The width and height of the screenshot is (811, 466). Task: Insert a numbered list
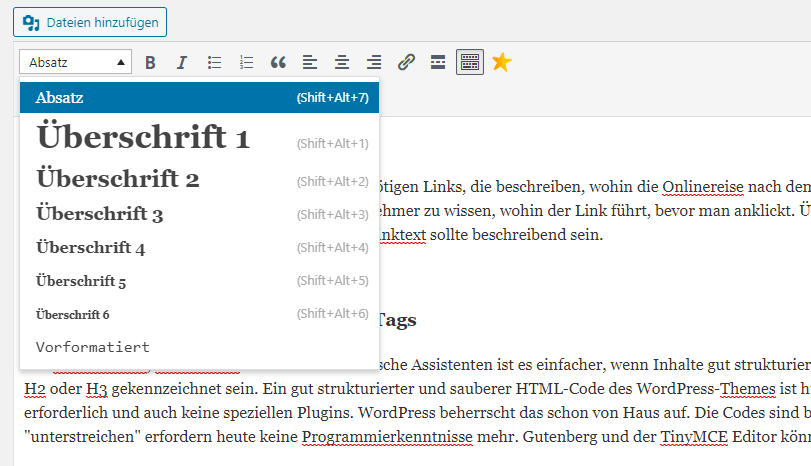pyautogui.click(x=246, y=63)
